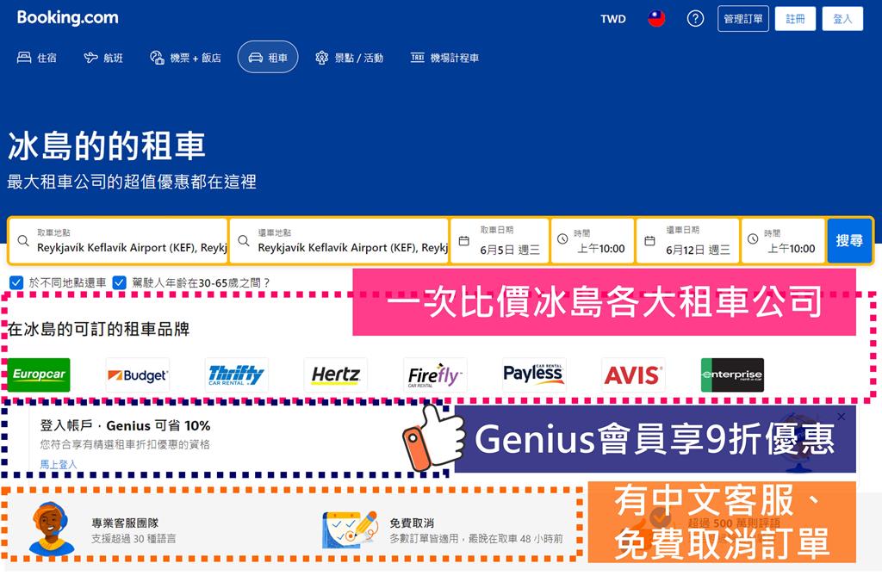
Task: Switch to the 景點 / 活動 tab
Action: (350, 58)
